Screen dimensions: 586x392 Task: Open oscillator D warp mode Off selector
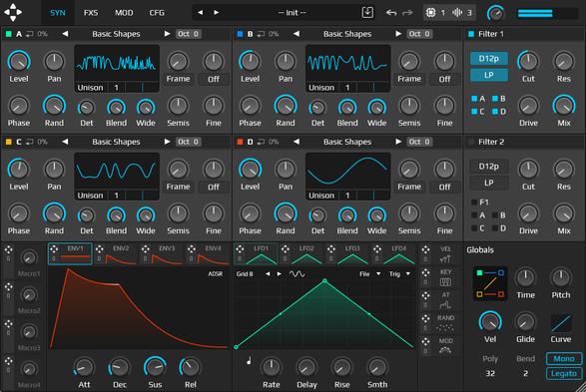pyautogui.click(x=444, y=188)
